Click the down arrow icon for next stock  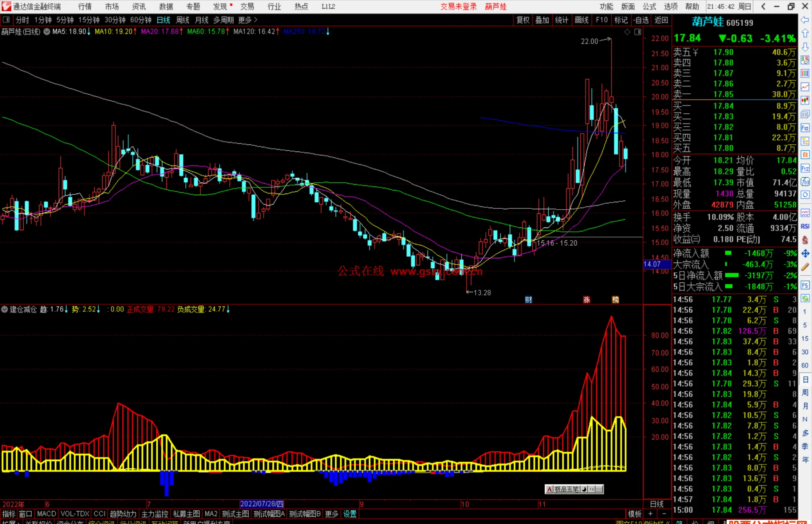[x=805, y=47]
